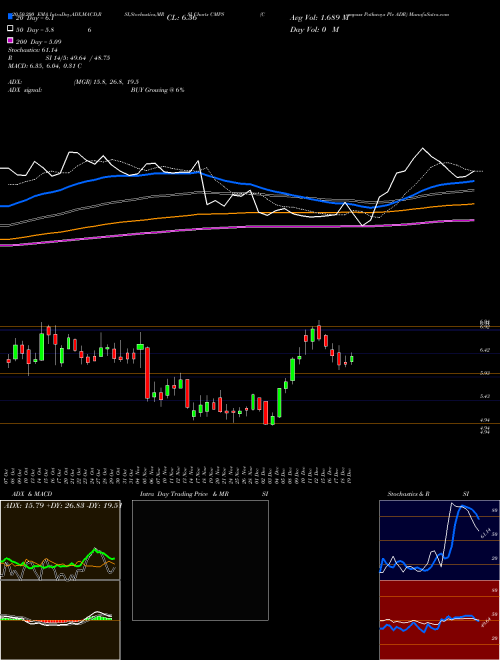Click the tall red candle on 05 Nov
Image resolution: width=500 pixels, height=660 pixels.
(x=147, y=373)
